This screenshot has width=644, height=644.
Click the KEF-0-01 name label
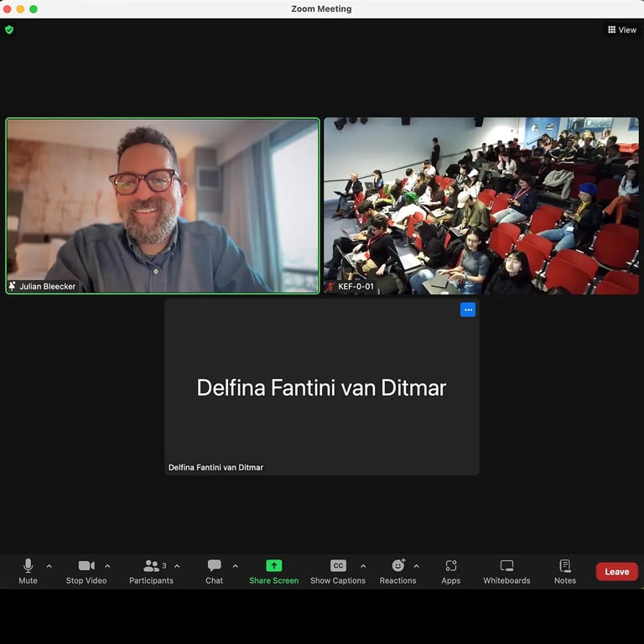click(356, 286)
